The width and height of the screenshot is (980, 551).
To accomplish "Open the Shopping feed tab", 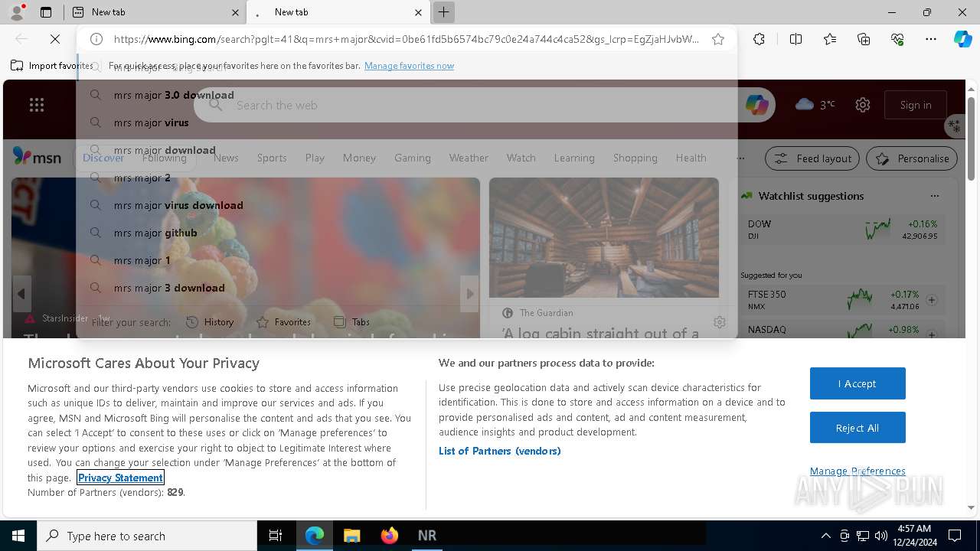I will click(635, 158).
